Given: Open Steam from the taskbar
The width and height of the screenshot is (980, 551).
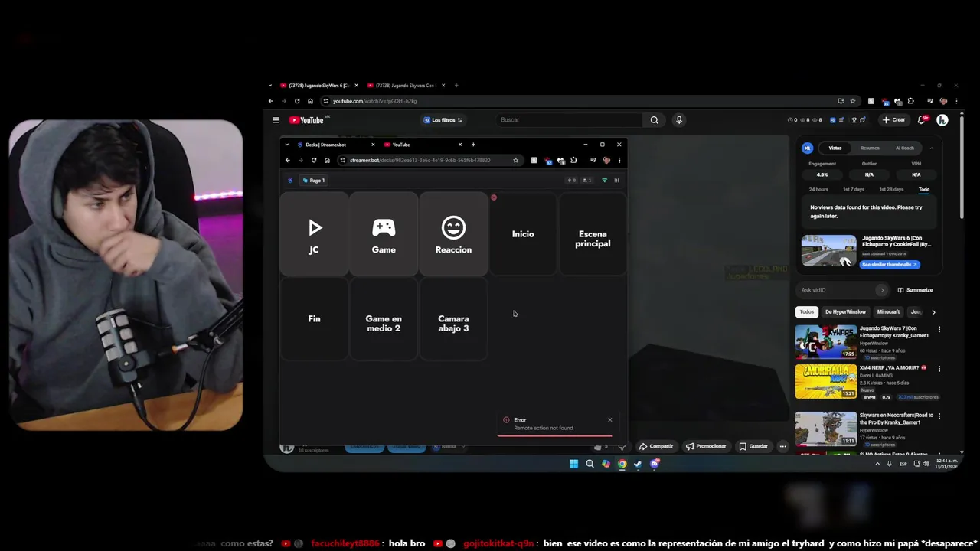Looking at the screenshot, I should (638, 464).
